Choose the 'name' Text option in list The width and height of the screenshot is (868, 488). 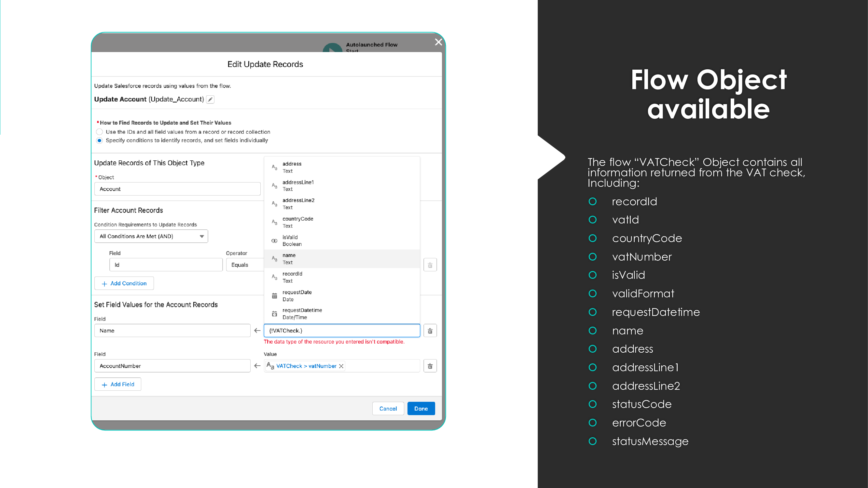click(x=342, y=259)
